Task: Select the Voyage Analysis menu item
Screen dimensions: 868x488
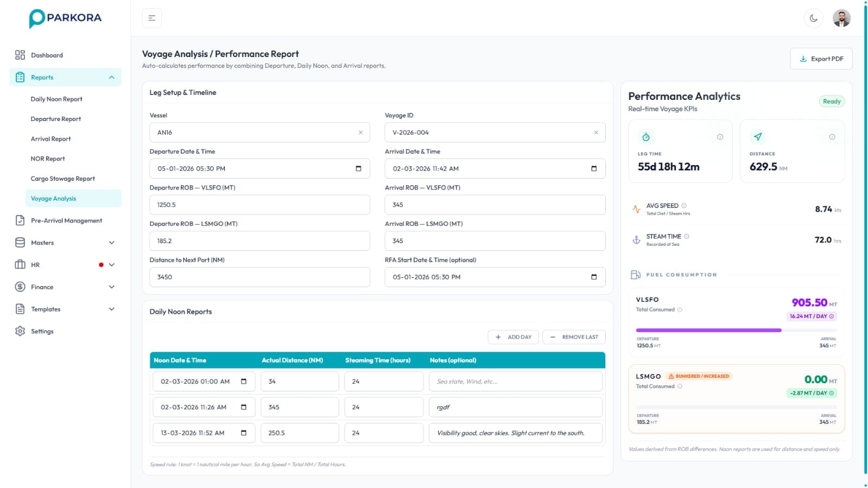Action: click(73, 199)
